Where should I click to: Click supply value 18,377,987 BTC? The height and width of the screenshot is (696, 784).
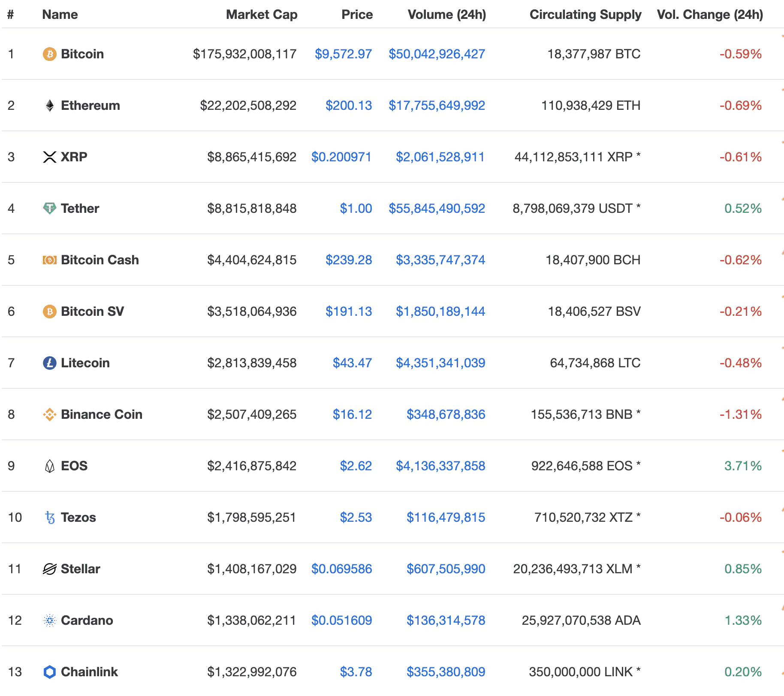point(594,54)
